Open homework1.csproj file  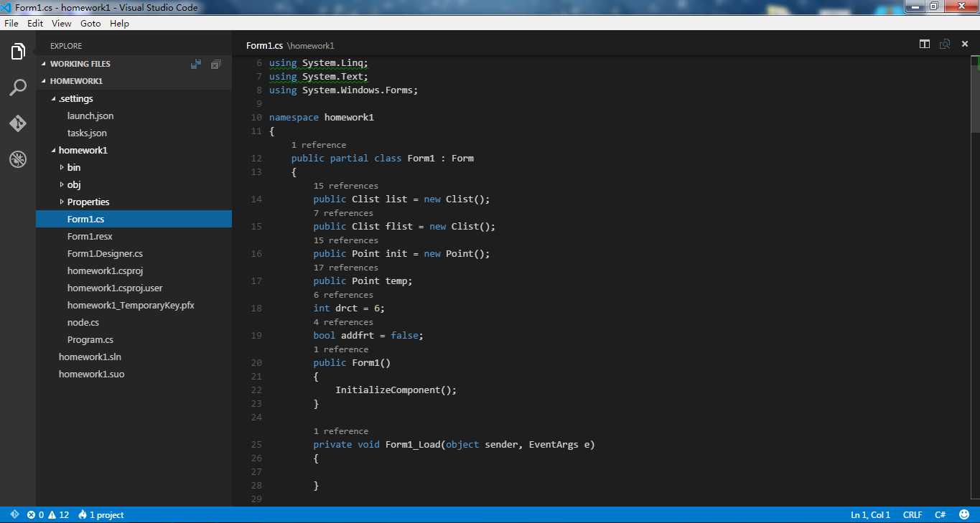point(105,270)
